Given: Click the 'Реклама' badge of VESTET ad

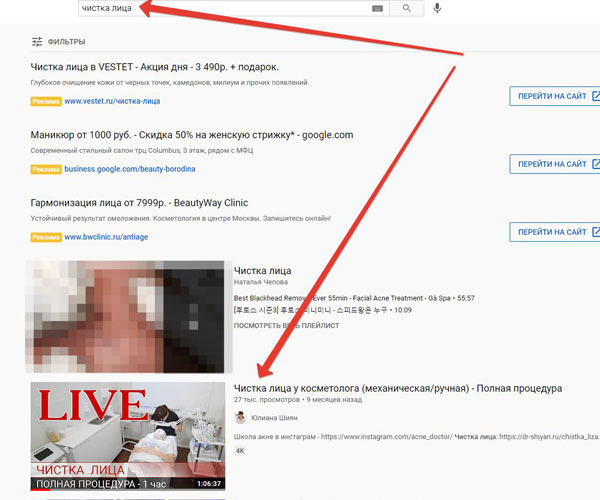Looking at the screenshot, I should point(46,101).
